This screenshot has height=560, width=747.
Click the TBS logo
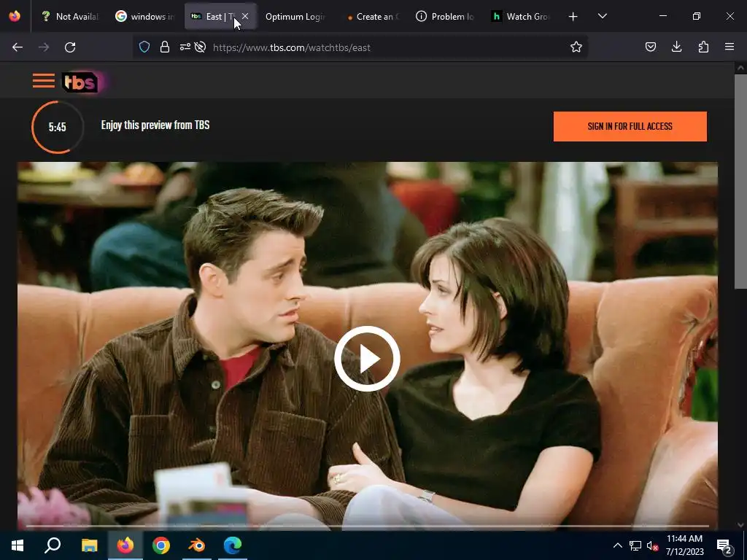click(x=81, y=82)
